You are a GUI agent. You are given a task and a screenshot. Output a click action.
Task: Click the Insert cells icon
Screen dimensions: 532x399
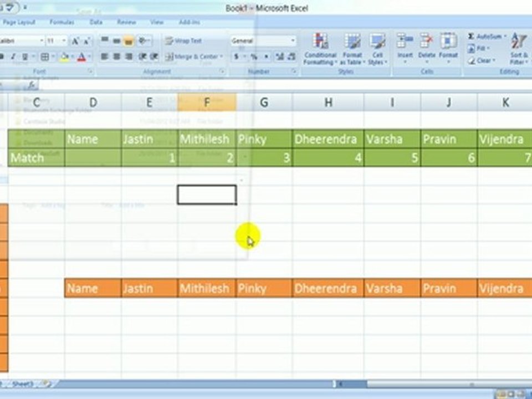click(x=405, y=41)
